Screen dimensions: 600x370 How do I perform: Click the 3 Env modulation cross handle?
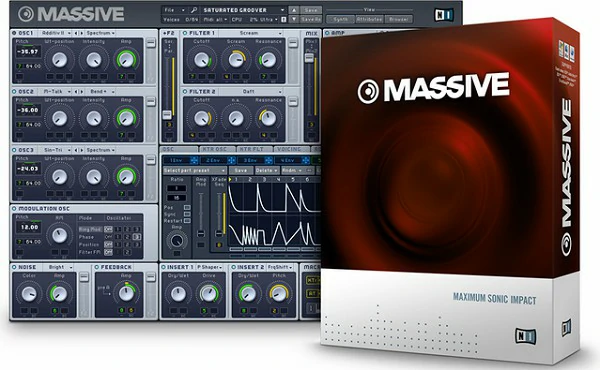click(x=269, y=160)
